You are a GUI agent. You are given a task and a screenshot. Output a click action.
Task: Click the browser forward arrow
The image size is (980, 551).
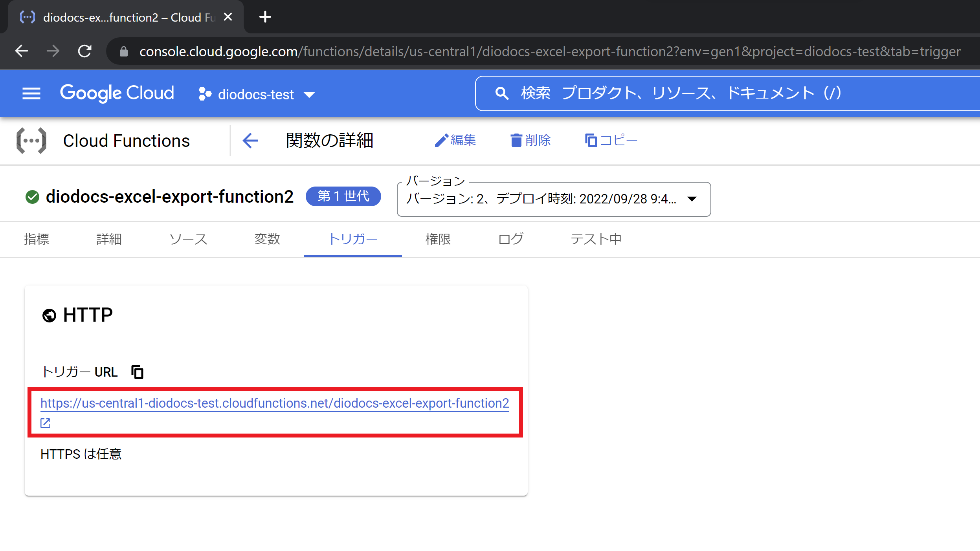click(x=53, y=51)
